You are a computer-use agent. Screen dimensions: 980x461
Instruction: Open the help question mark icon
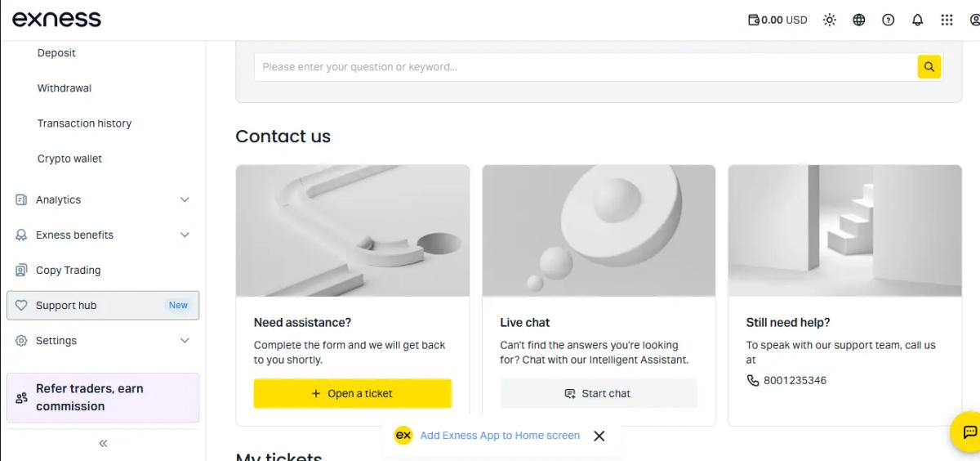coord(889,20)
